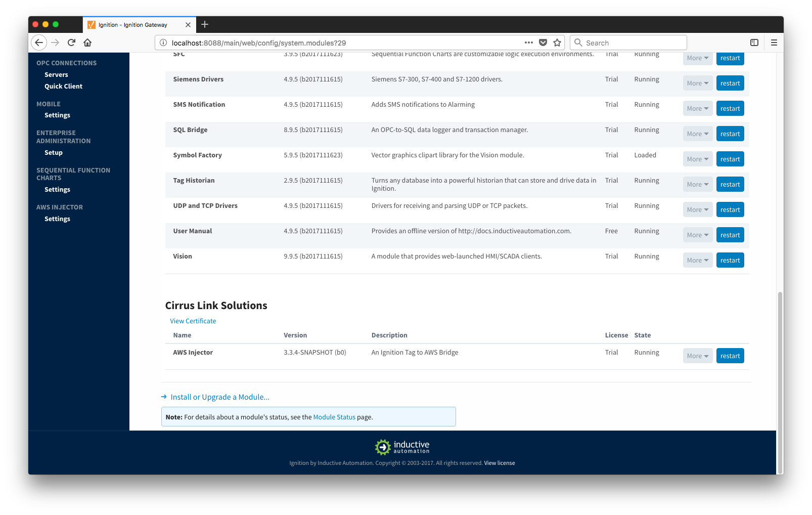Click in the browser Search field
The width and height of the screenshot is (812, 515).
[633, 43]
